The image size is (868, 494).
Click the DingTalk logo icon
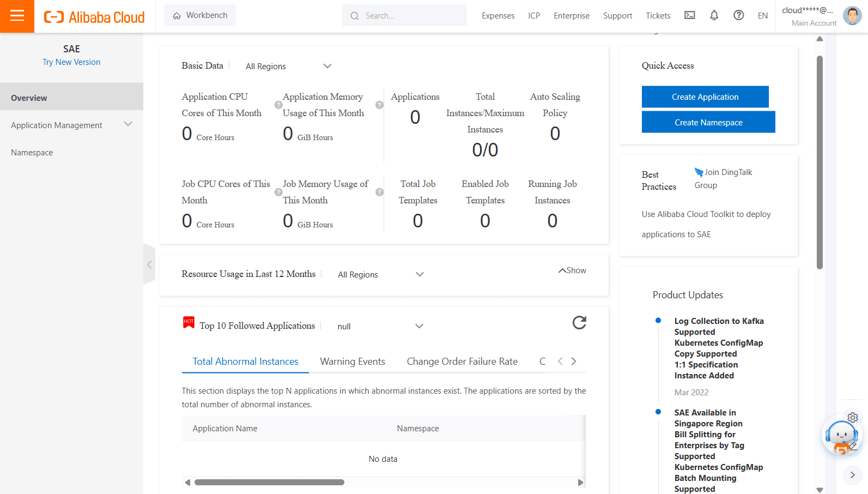(x=699, y=172)
